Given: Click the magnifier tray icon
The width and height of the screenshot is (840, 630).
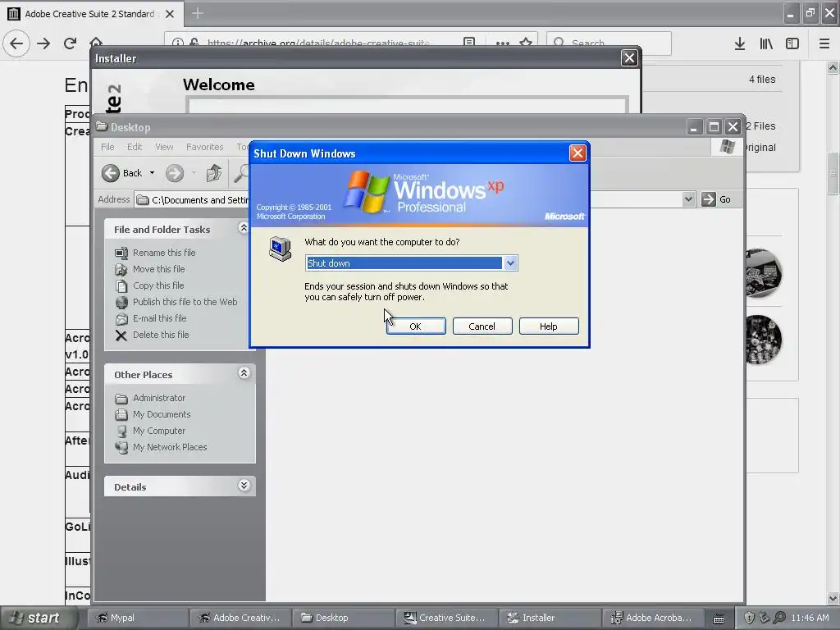Looking at the screenshot, I should 779,618.
